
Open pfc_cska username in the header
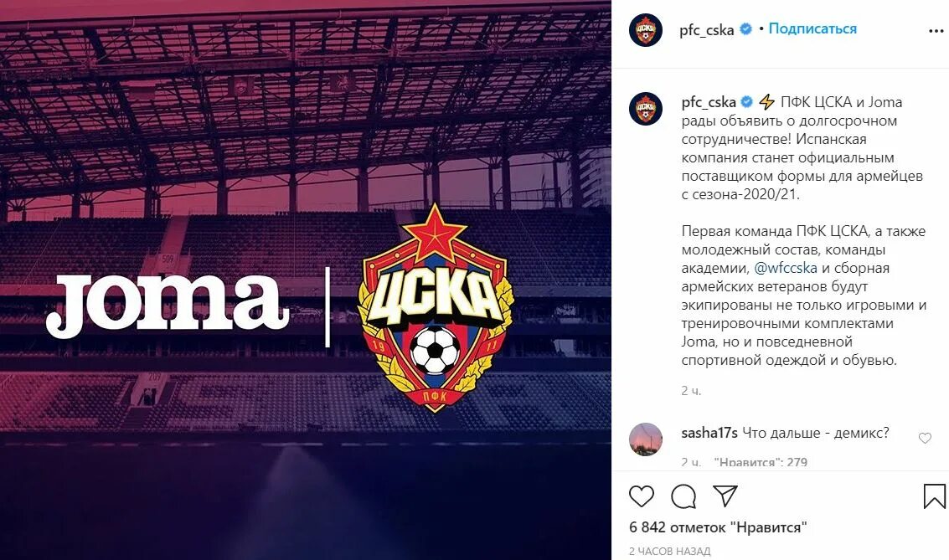706,29
